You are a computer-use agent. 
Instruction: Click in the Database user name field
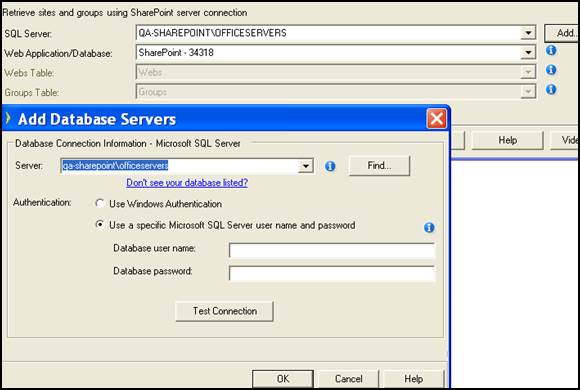tap(332, 251)
